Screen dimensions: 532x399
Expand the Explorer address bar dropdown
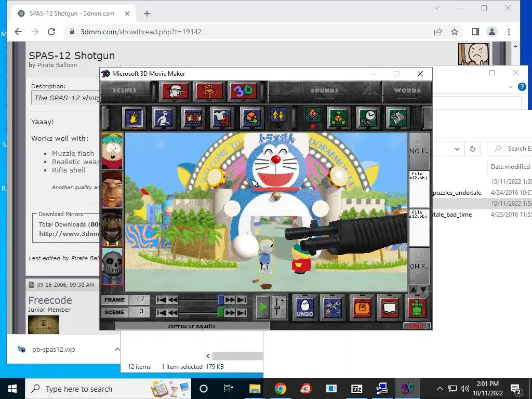pyautogui.click(x=457, y=149)
